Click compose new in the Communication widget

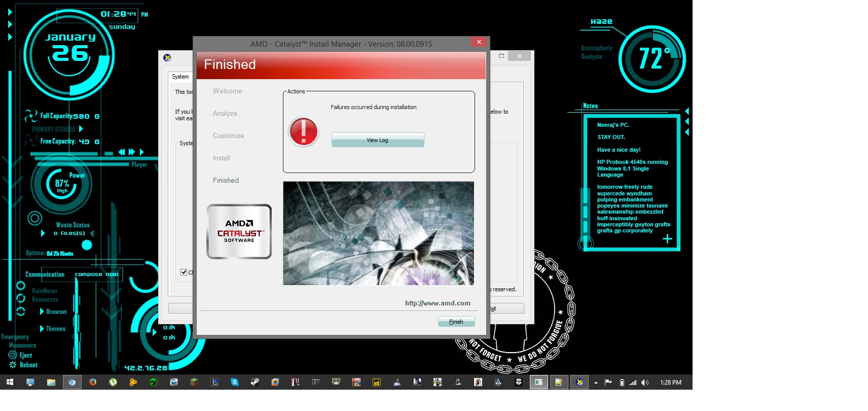96,275
